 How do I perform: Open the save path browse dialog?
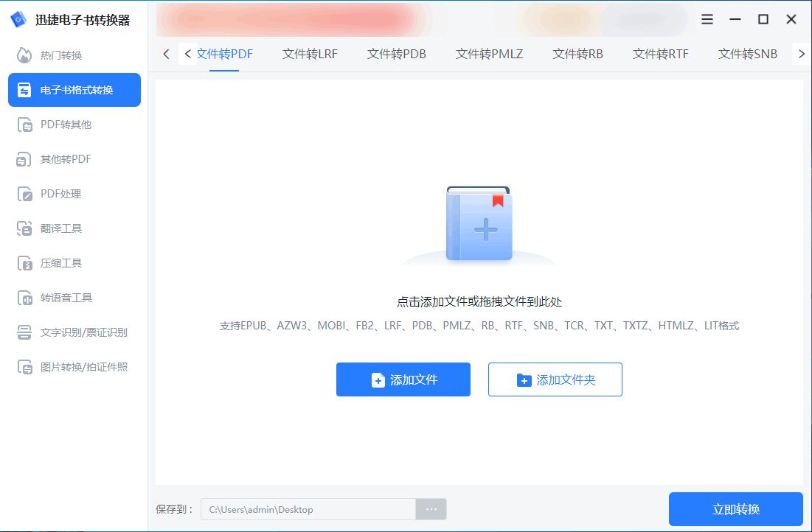tap(431, 509)
